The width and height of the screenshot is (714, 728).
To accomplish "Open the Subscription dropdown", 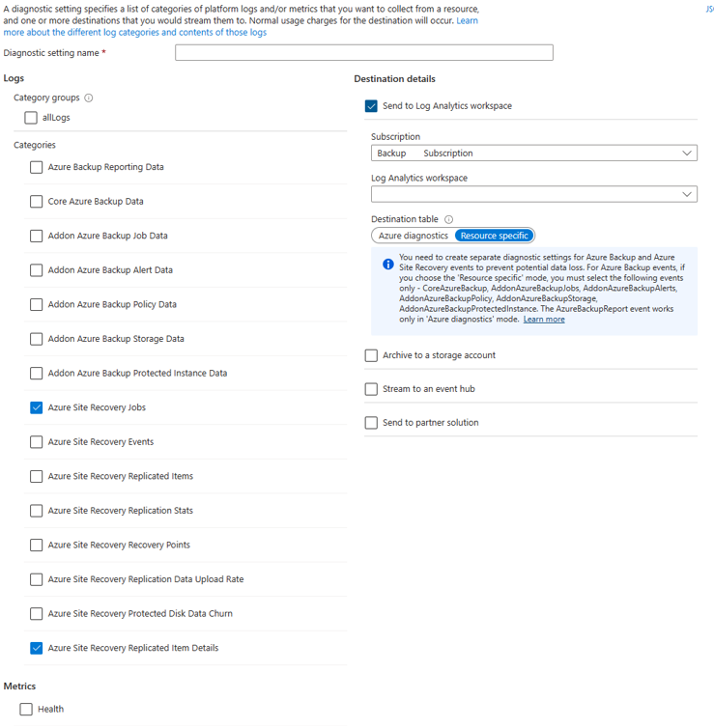I will pos(533,154).
